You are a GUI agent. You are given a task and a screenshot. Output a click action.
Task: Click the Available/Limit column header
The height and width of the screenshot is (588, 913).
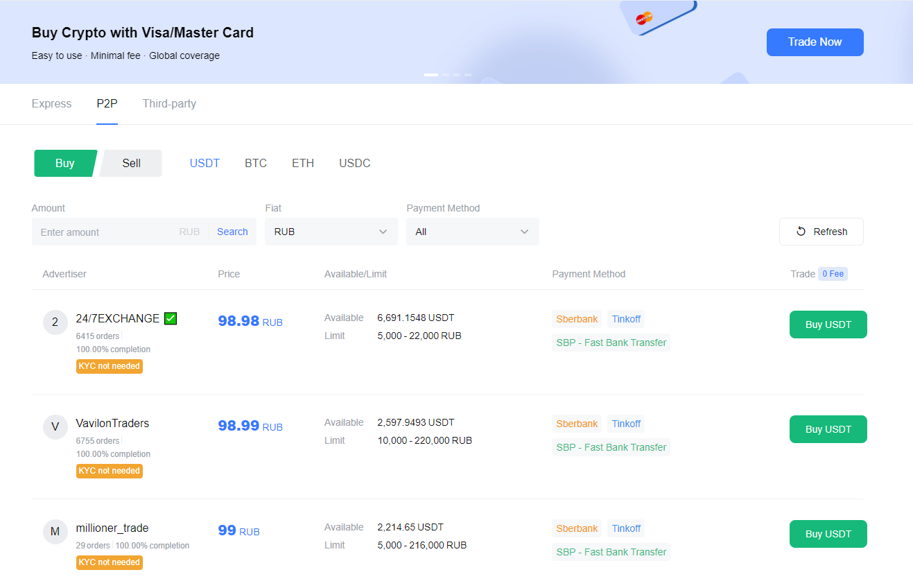[356, 274]
